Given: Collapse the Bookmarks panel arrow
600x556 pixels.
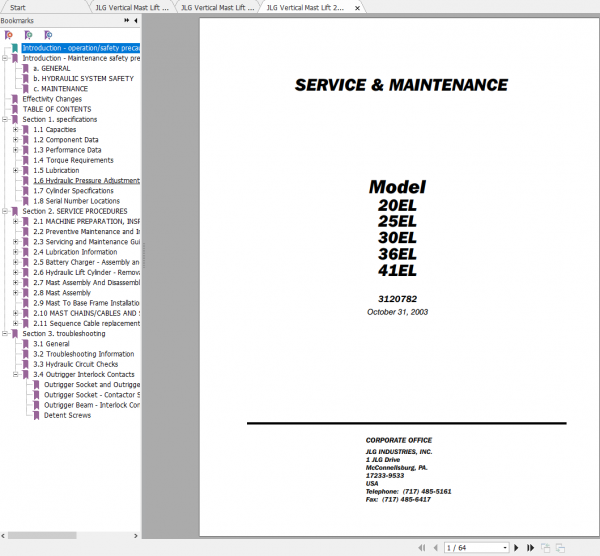Looking at the screenshot, I should pyautogui.click(x=136, y=20).
